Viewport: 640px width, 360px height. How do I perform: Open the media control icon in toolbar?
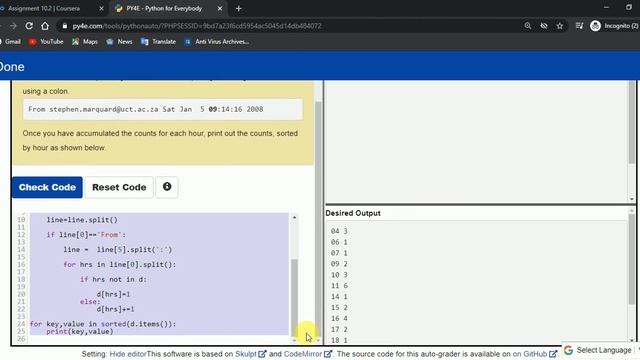click(579, 26)
